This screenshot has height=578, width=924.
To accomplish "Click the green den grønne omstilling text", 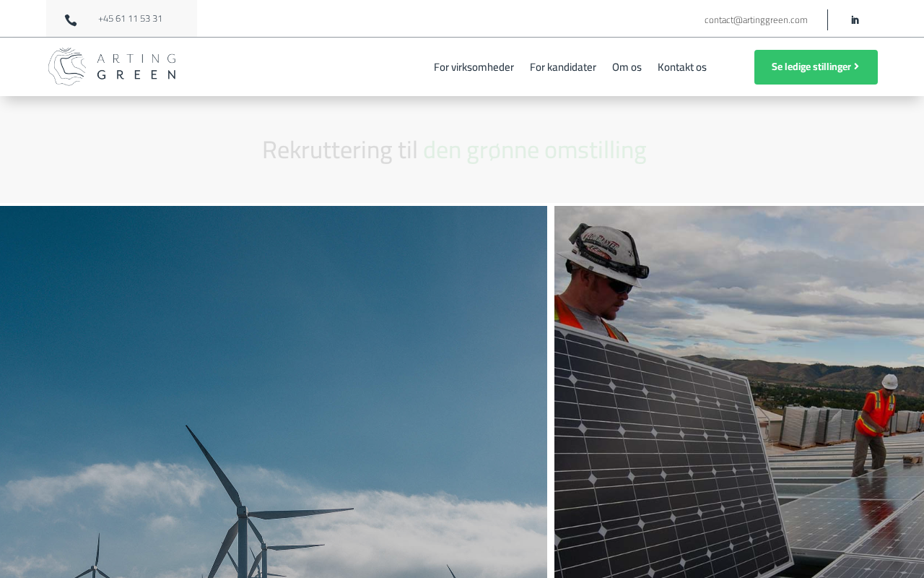I will 534,150.
